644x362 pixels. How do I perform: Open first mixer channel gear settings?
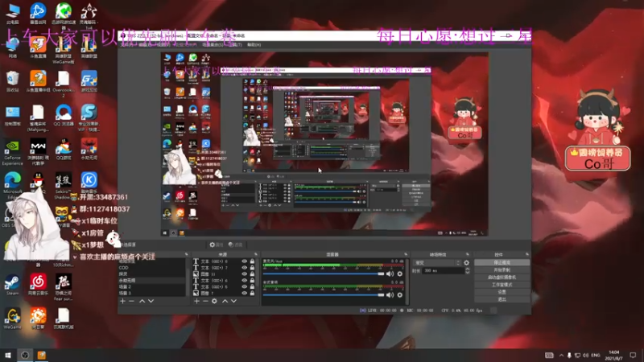[399, 274]
